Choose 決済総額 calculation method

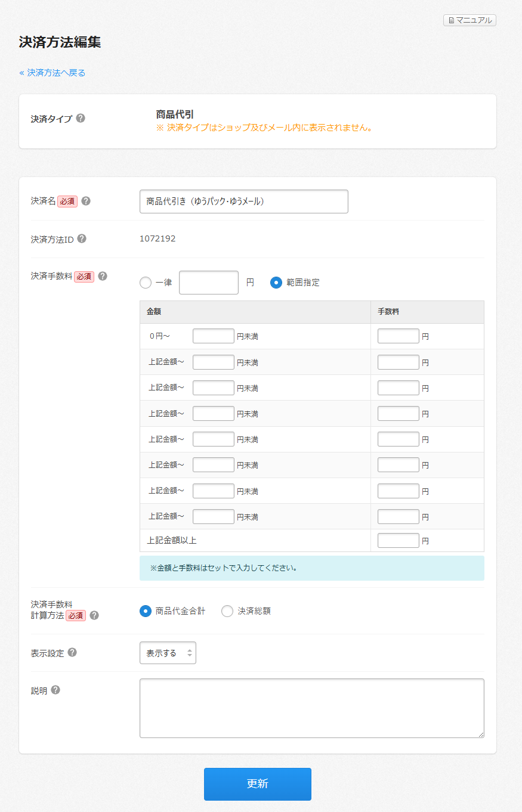pyautogui.click(x=227, y=611)
